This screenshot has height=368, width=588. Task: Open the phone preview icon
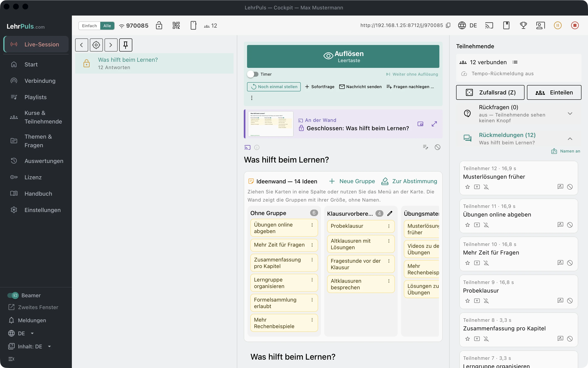coord(193,25)
